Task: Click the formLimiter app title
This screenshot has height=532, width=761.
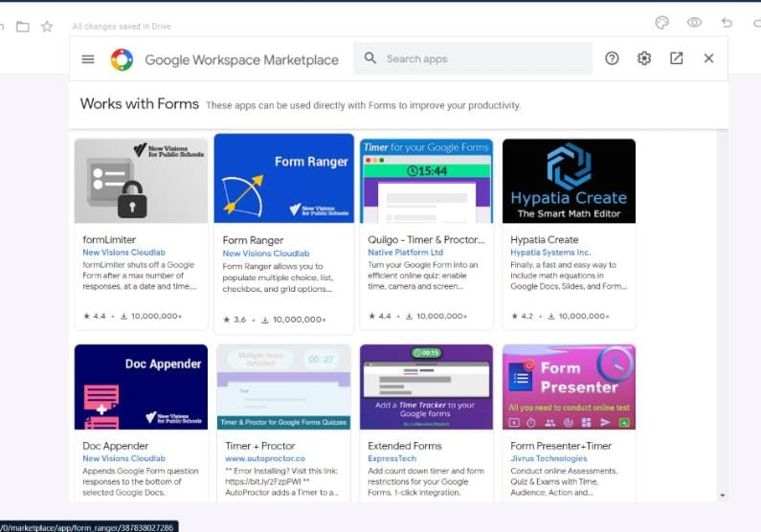Action: (109, 239)
